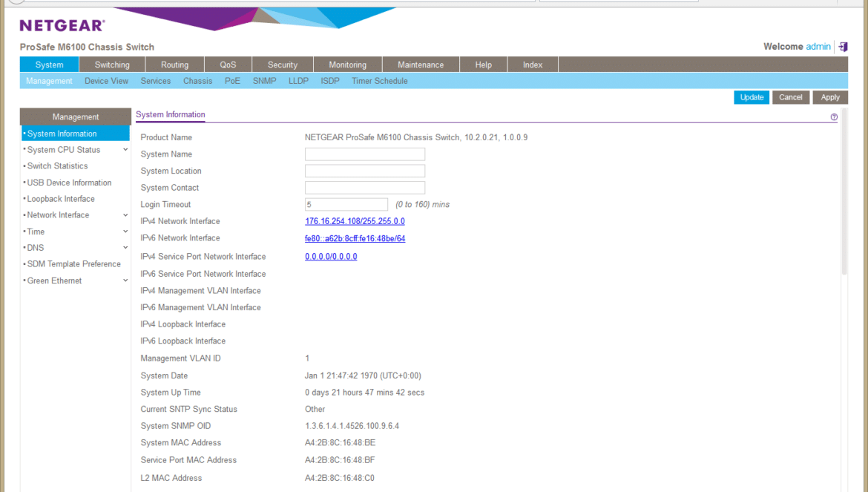The height and width of the screenshot is (492, 868).
Task: Go to SNMP submenu item
Action: [x=265, y=81]
